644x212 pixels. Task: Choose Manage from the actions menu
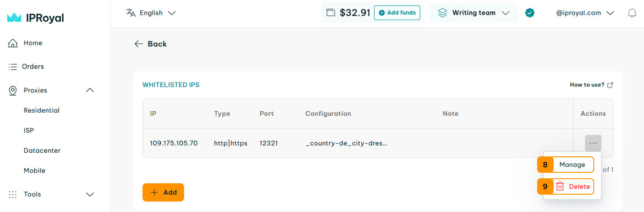(x=572, y=165)
